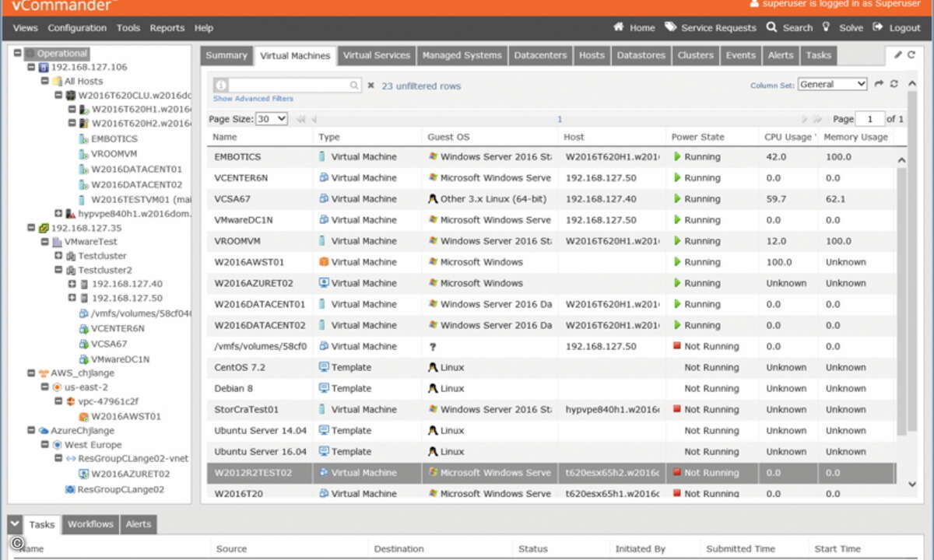
Task: Open the Configuration menu
Action: click(77, 27)
